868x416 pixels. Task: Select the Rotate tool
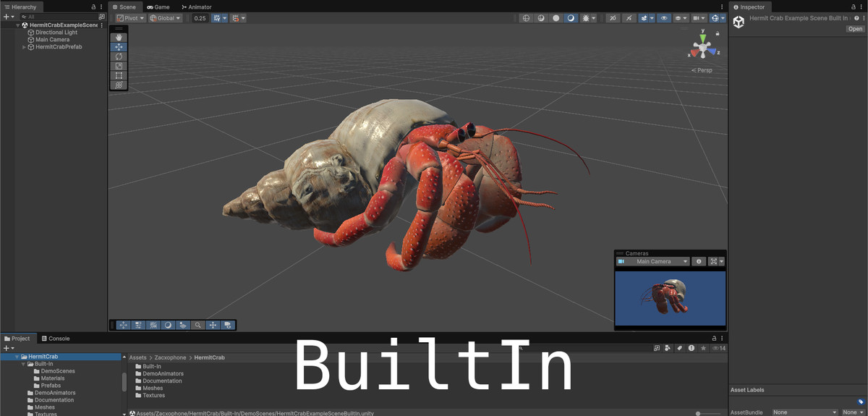point(119,56)
